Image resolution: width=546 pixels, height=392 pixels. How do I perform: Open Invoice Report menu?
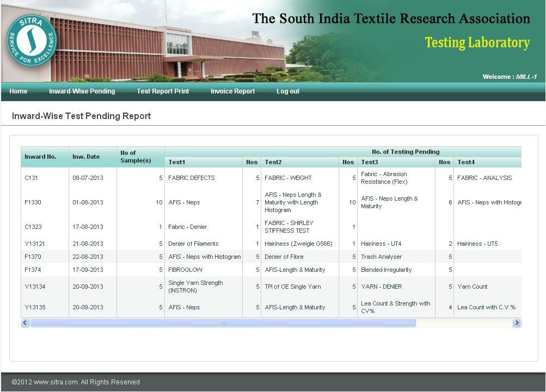(232, 91)
